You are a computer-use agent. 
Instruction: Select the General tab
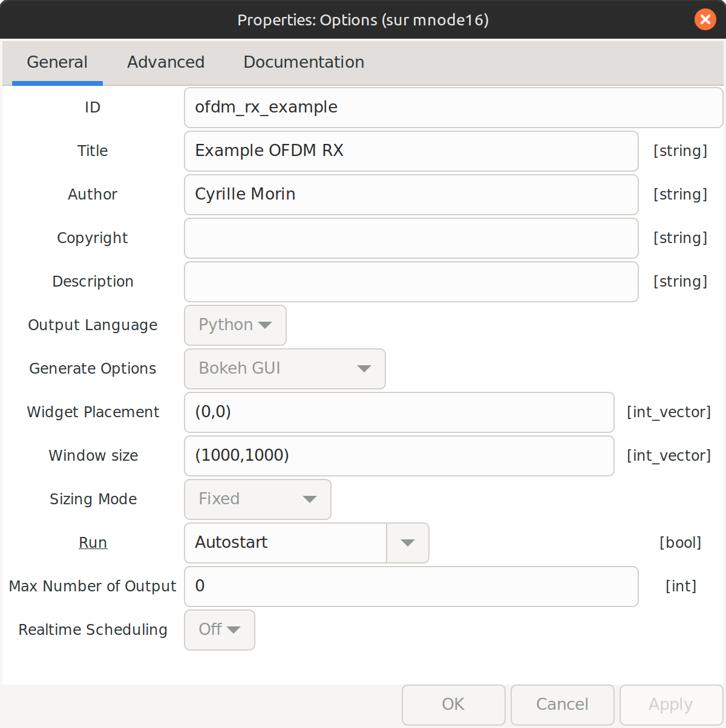click(57, 62)
